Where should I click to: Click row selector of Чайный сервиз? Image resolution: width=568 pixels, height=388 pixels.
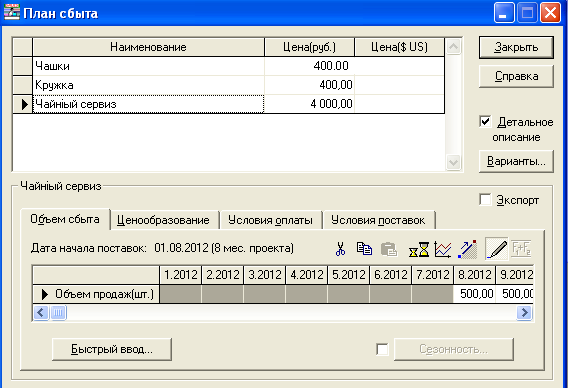pos(22,104)
